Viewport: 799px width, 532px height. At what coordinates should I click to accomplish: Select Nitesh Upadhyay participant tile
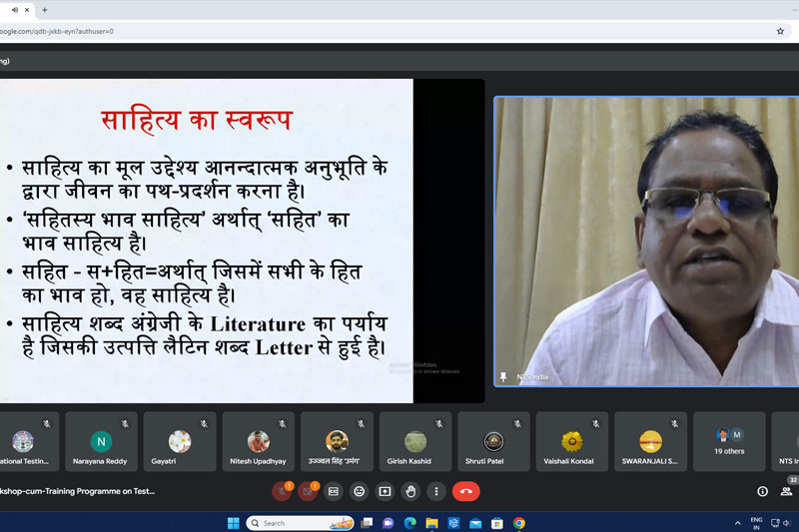[258, 441]
